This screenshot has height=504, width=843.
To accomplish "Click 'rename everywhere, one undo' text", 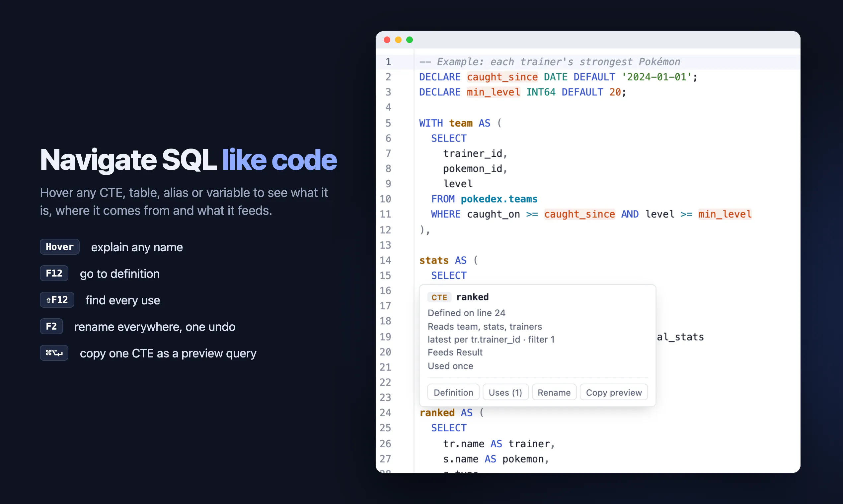I will 155,327.
